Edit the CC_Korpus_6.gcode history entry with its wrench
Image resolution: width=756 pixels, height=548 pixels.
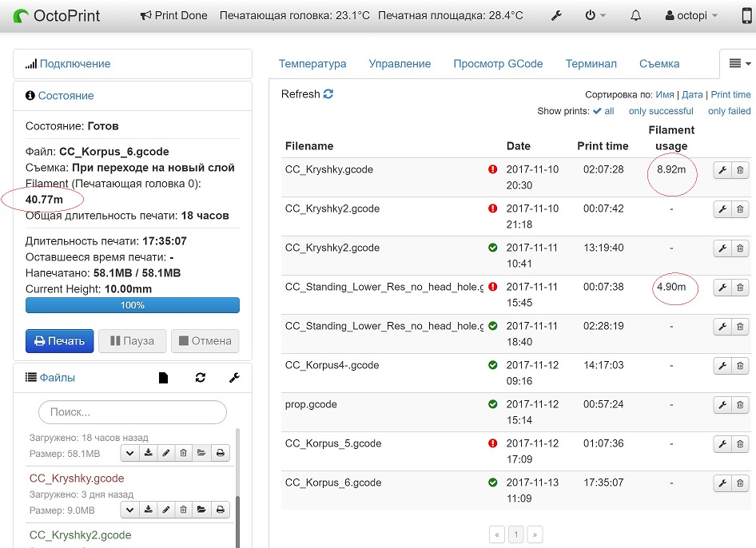(x=722, y=483)
